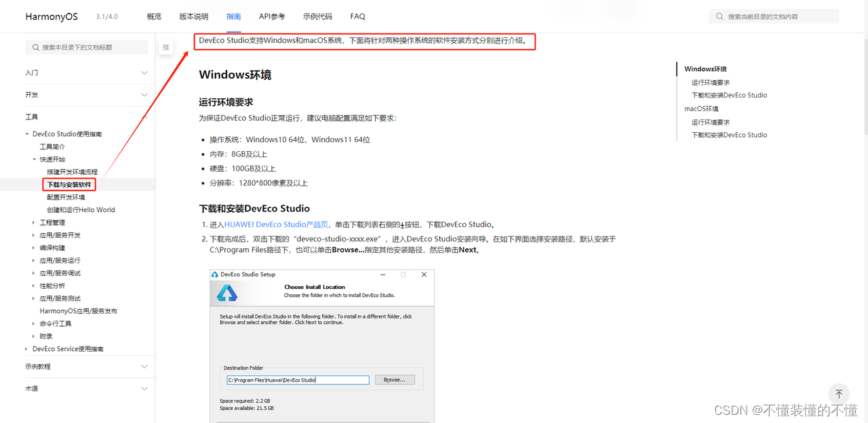
Task: Jump to 下载和安装DevEco Studio under macOS环境 outline
Action: [x=729, y=135]
